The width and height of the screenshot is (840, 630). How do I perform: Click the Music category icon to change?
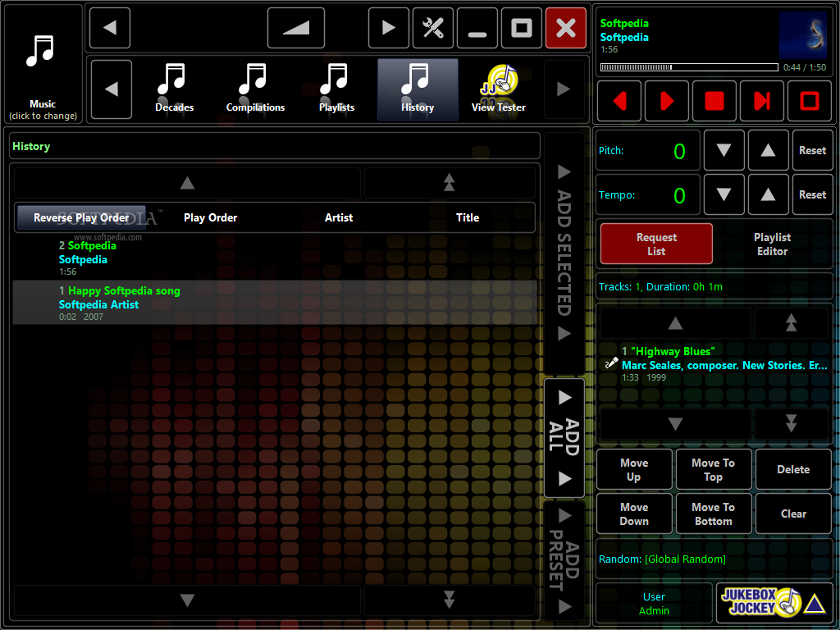[x=43, y=64]
